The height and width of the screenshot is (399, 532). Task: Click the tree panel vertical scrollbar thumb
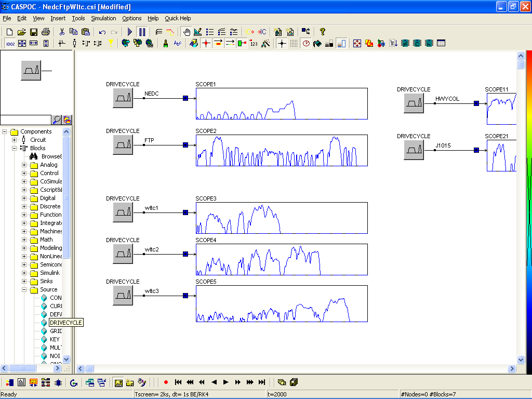[66, 197]
